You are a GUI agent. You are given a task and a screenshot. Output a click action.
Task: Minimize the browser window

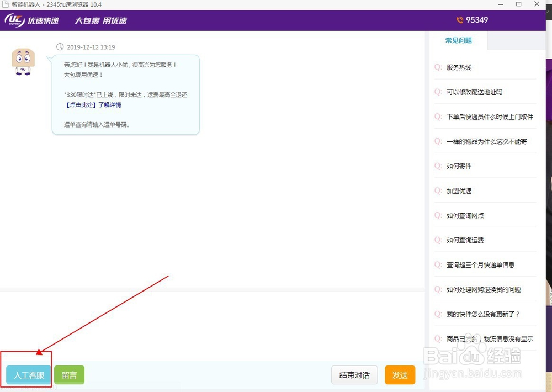pos(501,4)
